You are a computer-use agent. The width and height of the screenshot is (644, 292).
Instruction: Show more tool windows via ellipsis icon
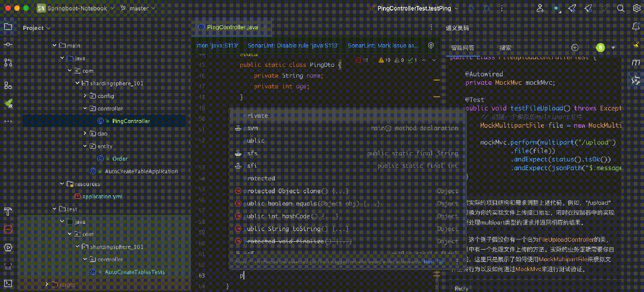[x=8, y=122]
